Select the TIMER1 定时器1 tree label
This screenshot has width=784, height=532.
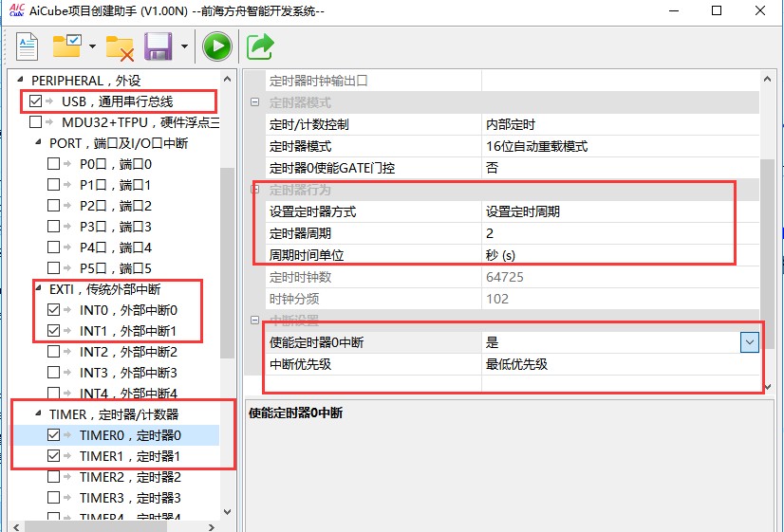tap(129, 456)
